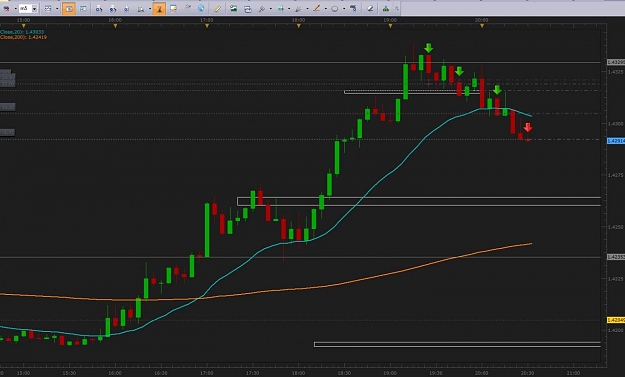
Task: Select the topmost green down arrow marker
Action: [x=428, y=48]
